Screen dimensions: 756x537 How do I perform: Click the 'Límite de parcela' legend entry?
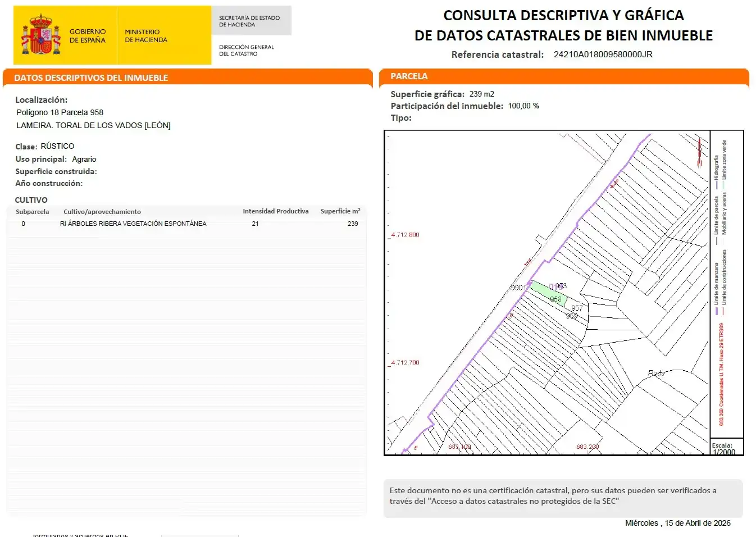pyautogui.click(x=716, y=220)
